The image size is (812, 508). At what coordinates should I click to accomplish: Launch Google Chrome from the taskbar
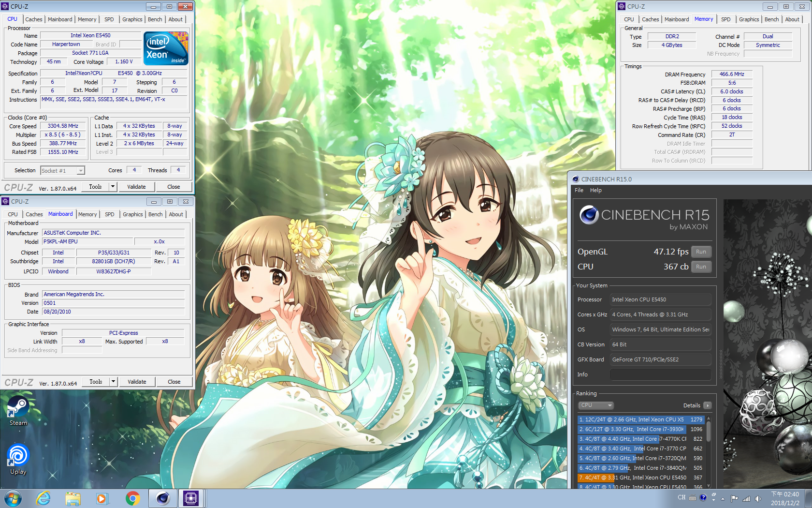click(132, 498)
